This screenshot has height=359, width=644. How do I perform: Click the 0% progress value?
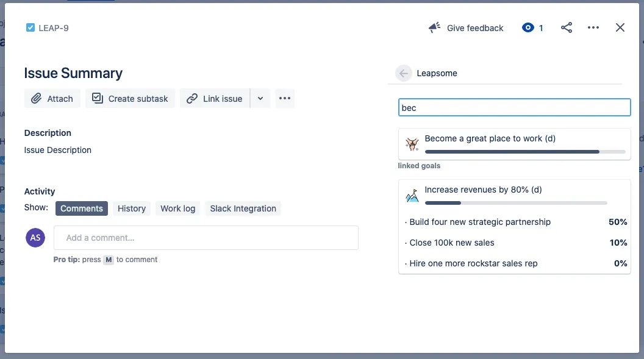tap(621, 263)
